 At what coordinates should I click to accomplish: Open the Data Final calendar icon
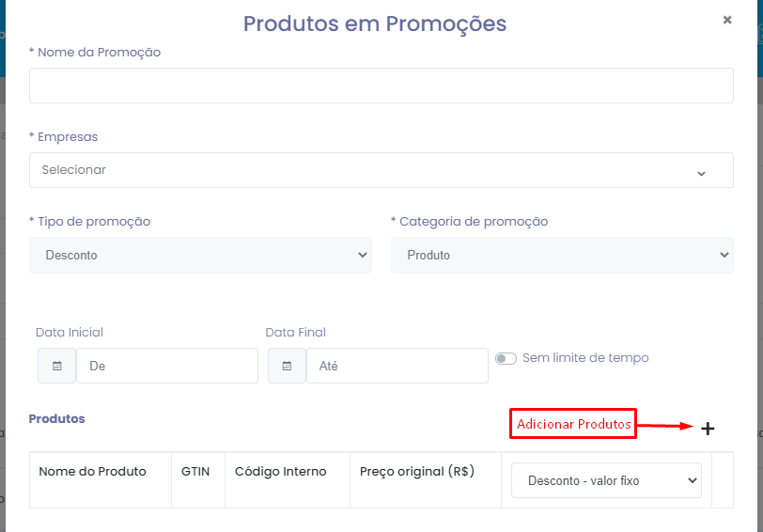click(x=288, y=366)
